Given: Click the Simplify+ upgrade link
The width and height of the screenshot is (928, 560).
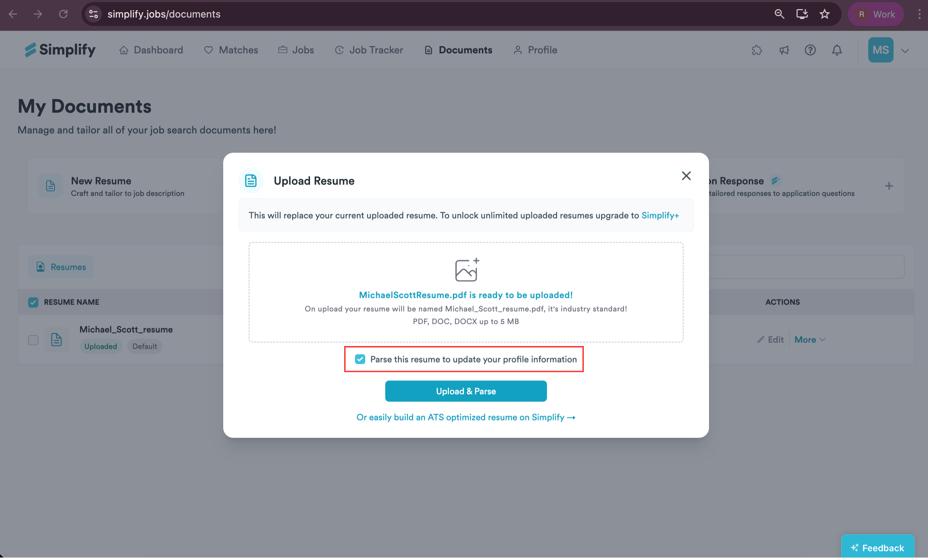Looking at the screenshot, I should (660, 215).
